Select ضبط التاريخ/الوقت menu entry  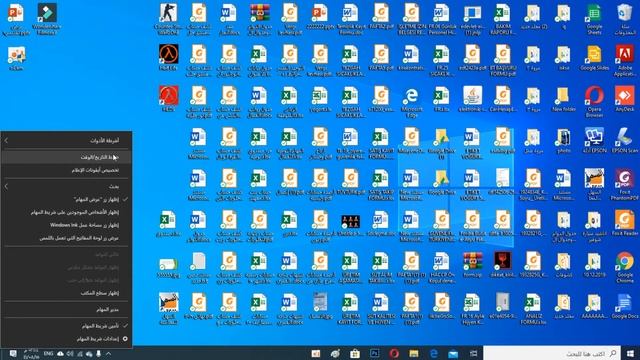point(66,157)
